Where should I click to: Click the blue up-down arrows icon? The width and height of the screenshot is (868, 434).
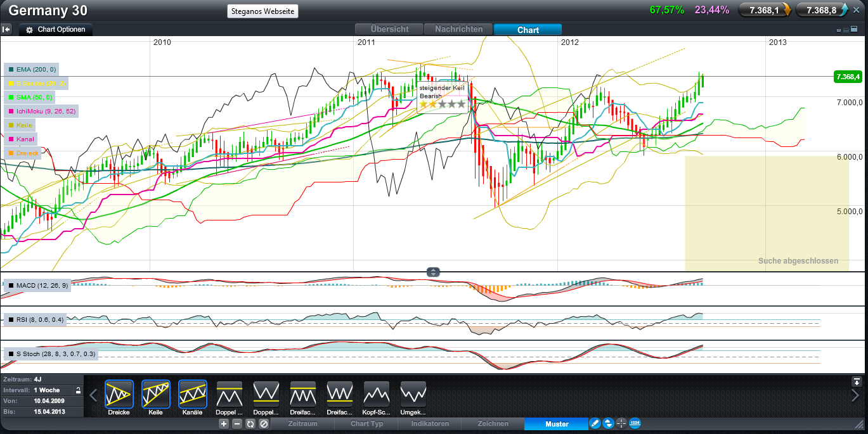[608, 424]
